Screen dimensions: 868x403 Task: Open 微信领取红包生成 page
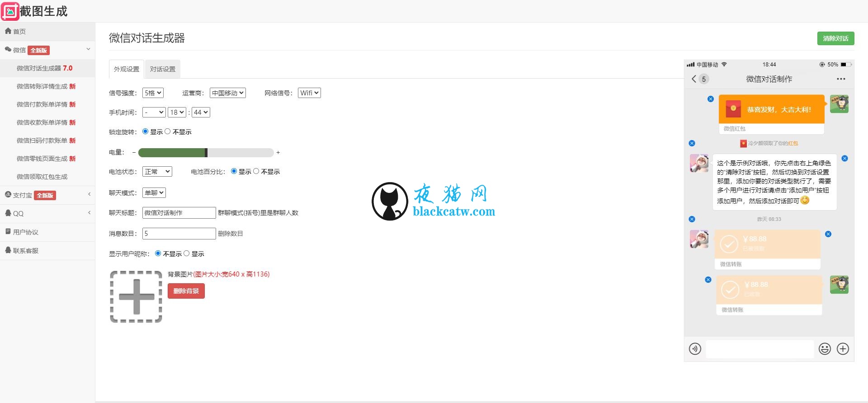click(47, 177)
